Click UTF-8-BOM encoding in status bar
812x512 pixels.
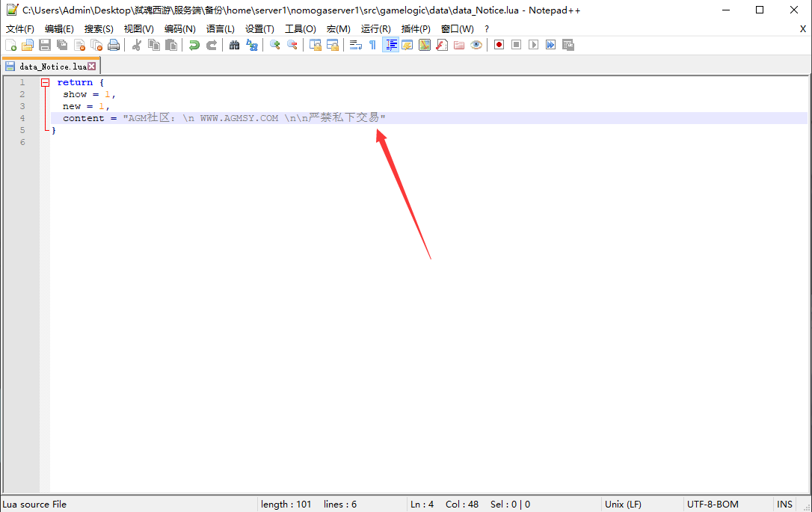pyautogui.click(x=712, y=505)
